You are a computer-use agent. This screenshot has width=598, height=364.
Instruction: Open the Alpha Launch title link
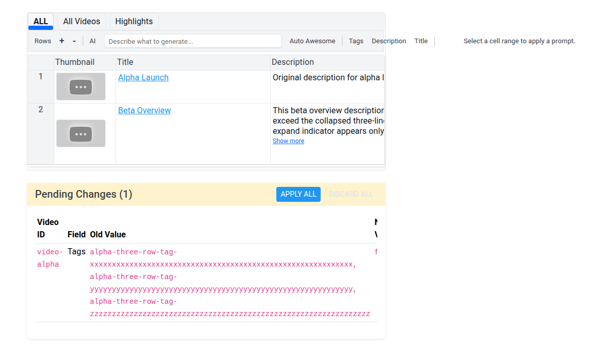[x=143, y=77]
